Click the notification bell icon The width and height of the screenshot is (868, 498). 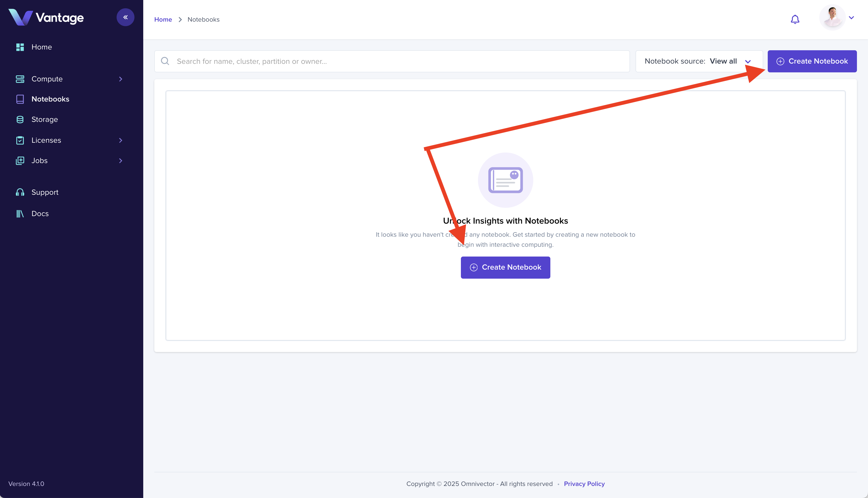coord(795,19)
